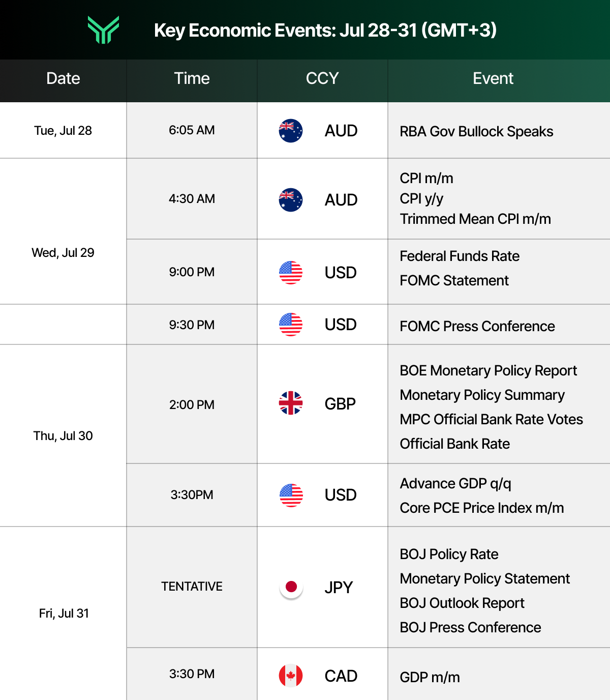Image resolution: width=610 pixels, height=700 pixels.
Task: Select the date 'Fri, Jul 31'
Action: (64, 614)
